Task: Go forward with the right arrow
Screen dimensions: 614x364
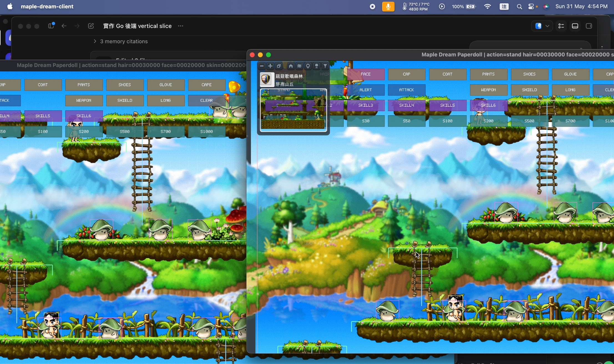Action: (77, 26)
